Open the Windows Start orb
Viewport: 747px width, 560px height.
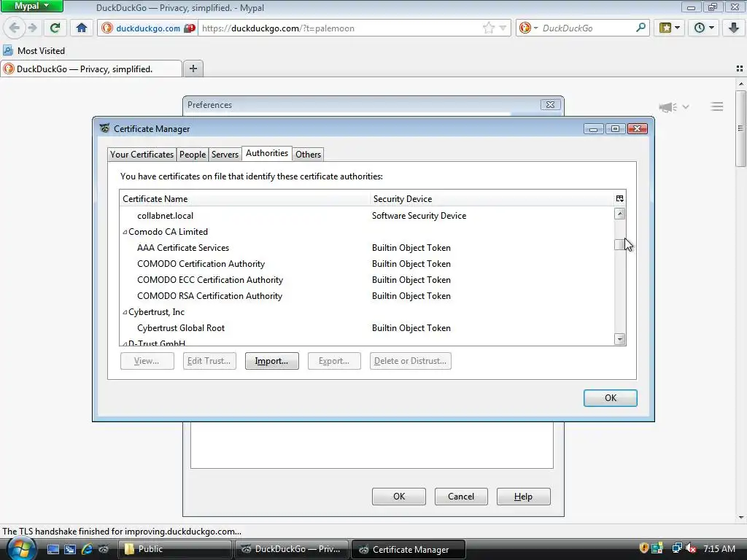click(x=21, y=548)
